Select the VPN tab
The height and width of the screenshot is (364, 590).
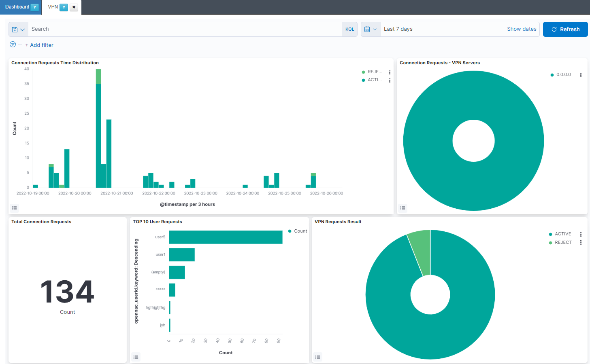click(53, 7)
